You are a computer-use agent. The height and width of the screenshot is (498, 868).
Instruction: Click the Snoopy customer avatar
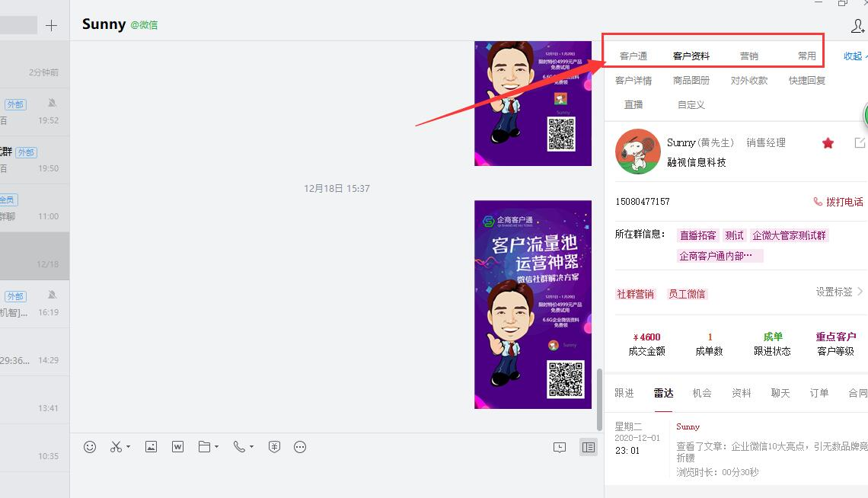[x=638, y=152]
